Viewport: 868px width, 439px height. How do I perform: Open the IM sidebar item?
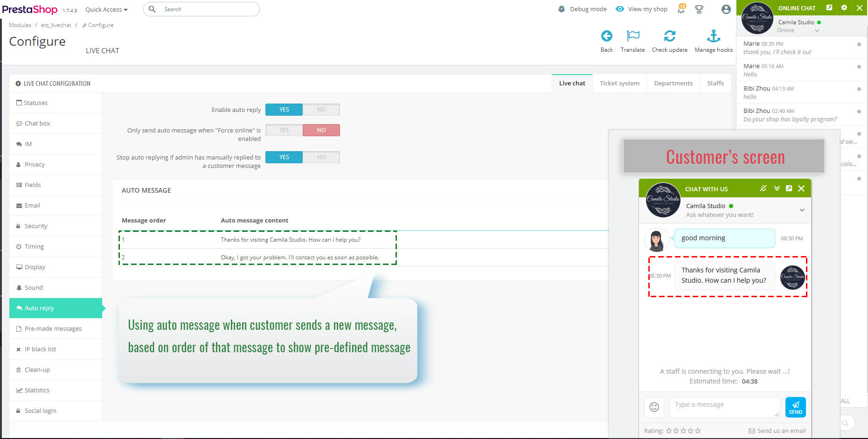pos(56,144)
